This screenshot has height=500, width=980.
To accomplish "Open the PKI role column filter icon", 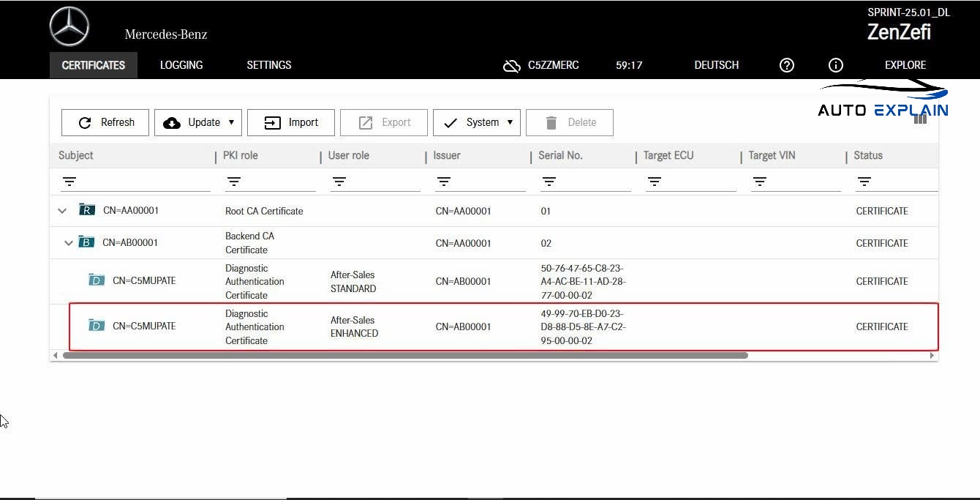I will 234,182.
